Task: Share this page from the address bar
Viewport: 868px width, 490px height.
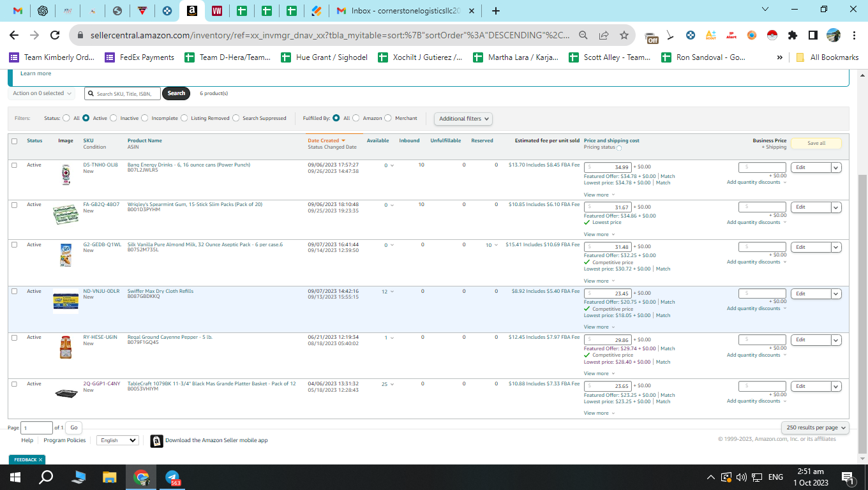Action: pos(604,36)
